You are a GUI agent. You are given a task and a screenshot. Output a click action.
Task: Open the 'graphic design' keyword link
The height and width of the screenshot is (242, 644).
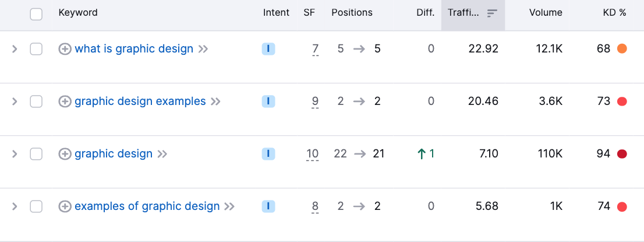tap(114, 154)
